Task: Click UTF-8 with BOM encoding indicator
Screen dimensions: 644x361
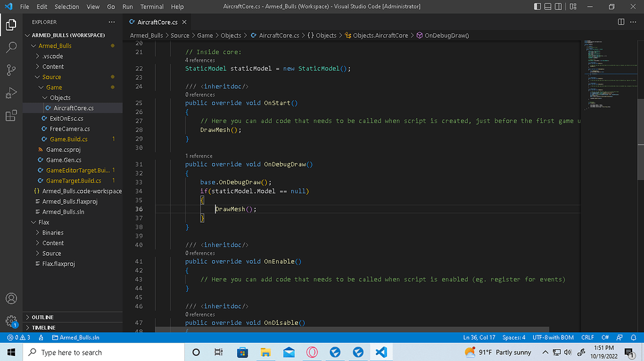Action: point(553,337)
